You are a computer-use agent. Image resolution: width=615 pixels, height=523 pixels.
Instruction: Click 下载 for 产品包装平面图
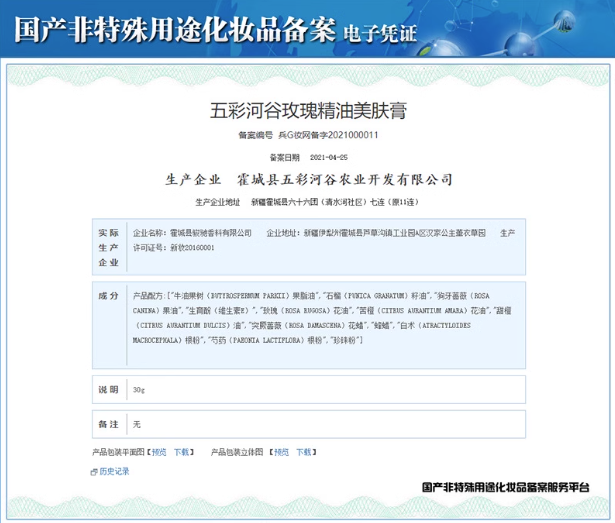(181, 452)
